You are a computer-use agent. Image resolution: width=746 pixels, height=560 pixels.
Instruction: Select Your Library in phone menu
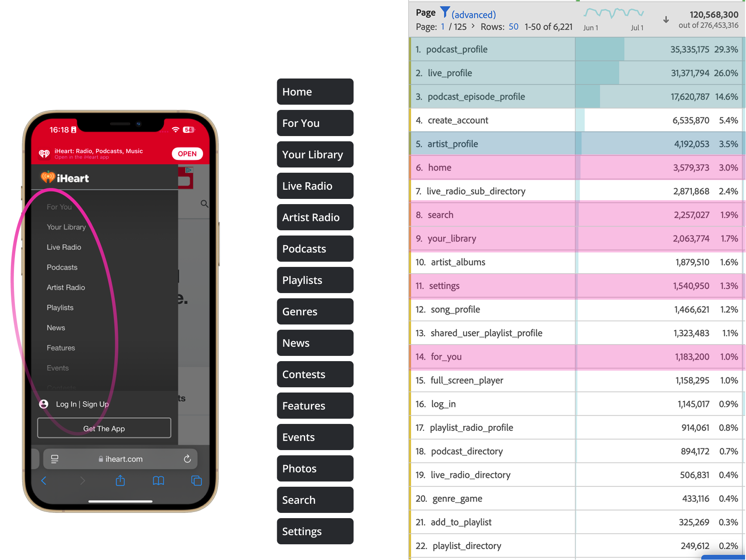pyautogui.click(x=66, y=227)
